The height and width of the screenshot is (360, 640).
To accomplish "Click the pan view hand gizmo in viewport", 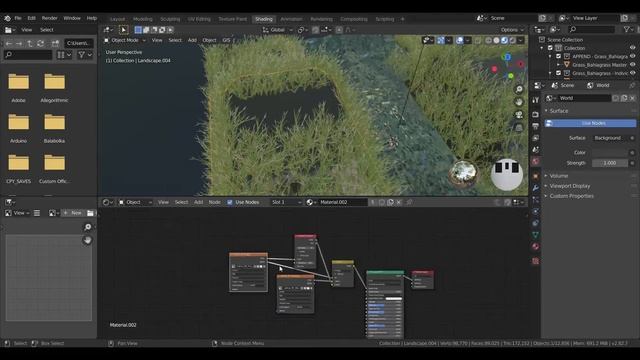I will [519, 102].
